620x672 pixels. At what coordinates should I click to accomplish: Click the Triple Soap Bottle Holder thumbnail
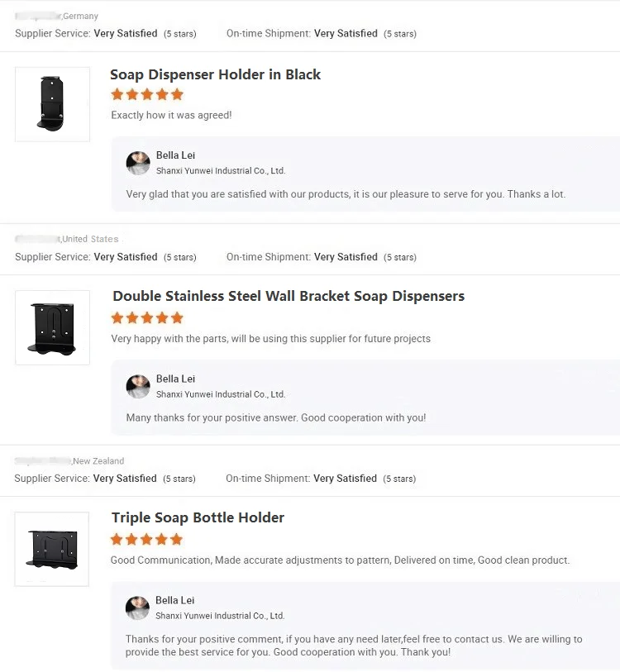(x=51, y=549)
